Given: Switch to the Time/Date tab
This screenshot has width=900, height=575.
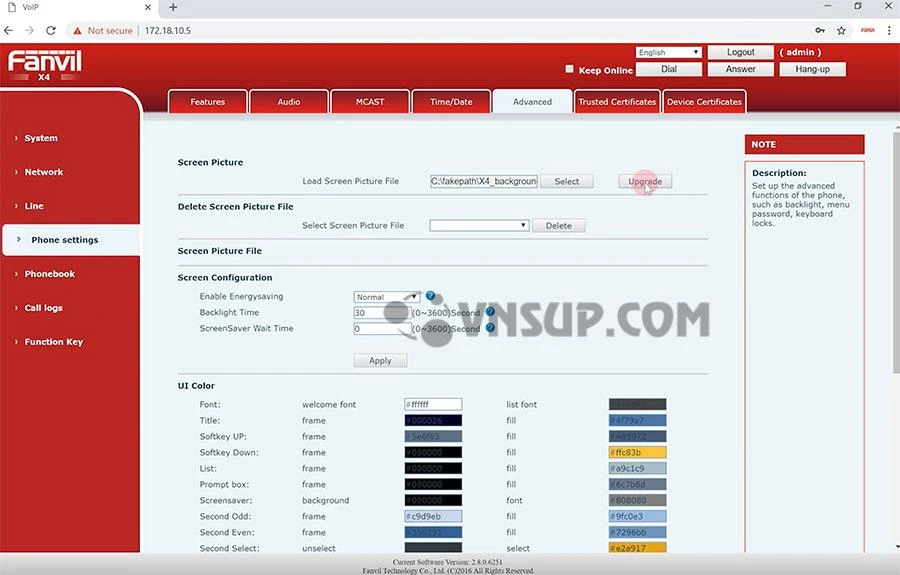Looking at the screenshot, I should pos(451,102).
